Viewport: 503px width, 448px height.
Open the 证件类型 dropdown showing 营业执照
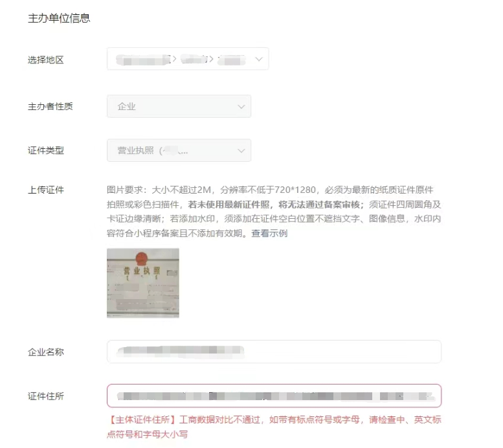tap(179, 150)
